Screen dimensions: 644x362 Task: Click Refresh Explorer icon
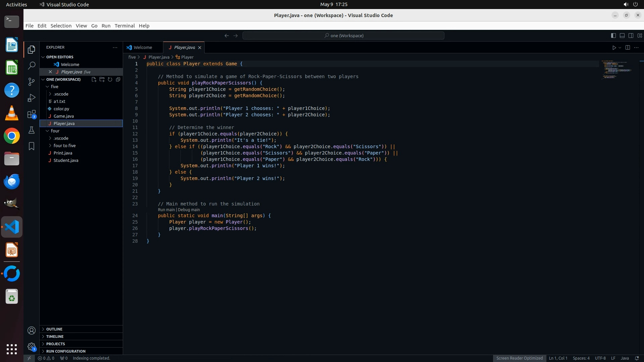coord(110,79)
